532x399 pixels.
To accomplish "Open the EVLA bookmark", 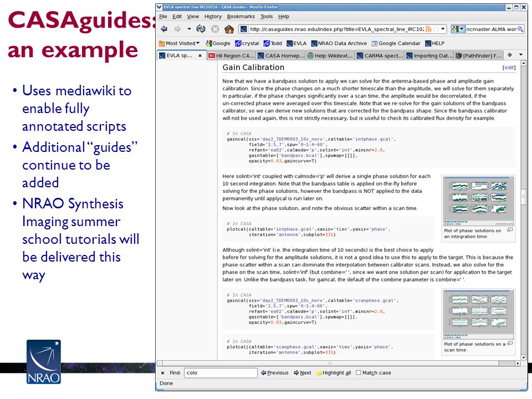I will pos(296,43).
